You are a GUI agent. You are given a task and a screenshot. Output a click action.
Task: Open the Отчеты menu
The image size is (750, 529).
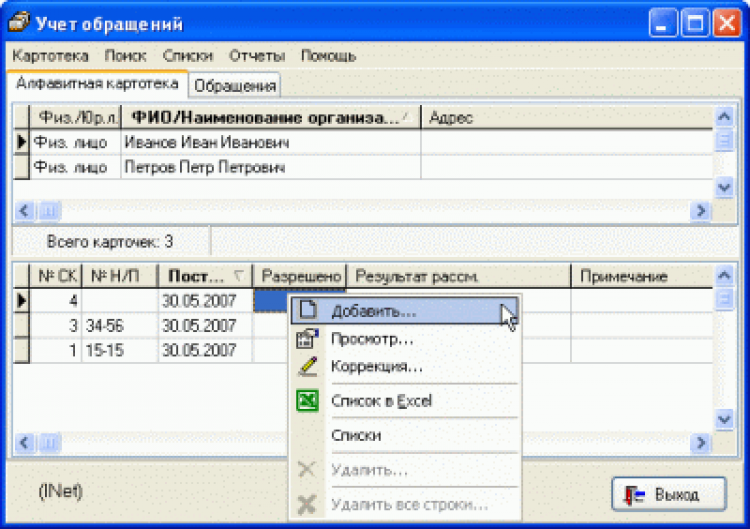(x=257, y=56)
